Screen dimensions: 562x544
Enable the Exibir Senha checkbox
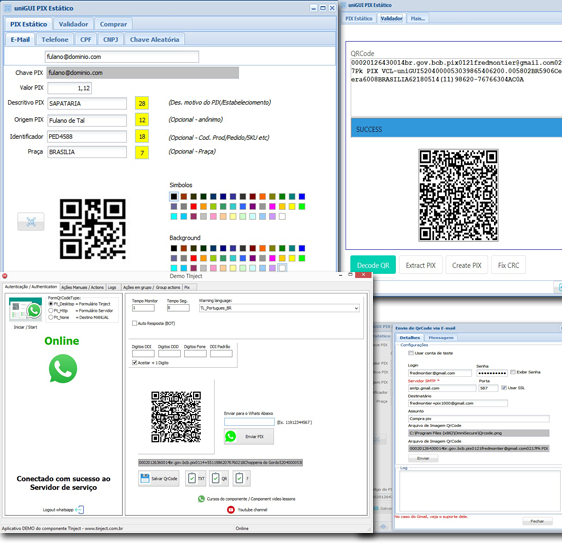(513, 372)
